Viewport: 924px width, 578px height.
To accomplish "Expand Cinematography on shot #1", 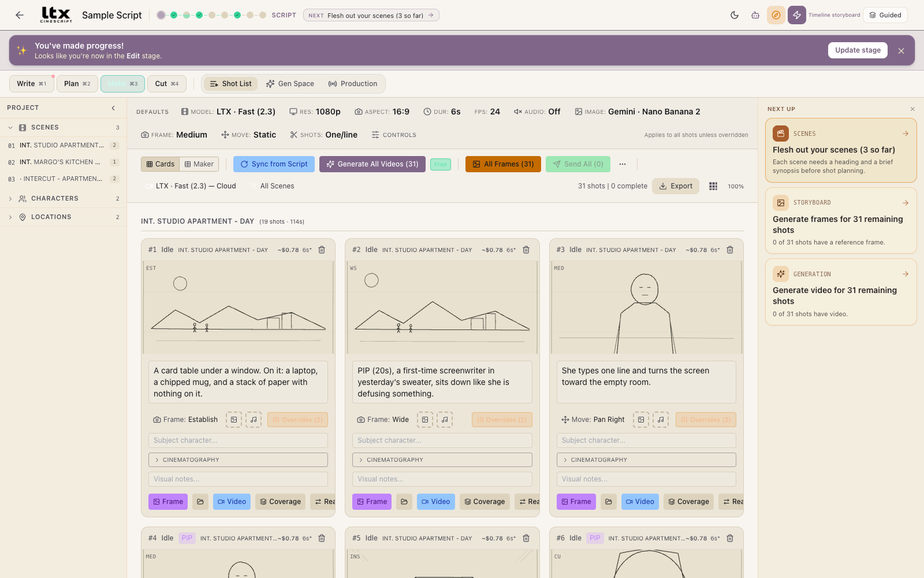I will click(238, 460).
